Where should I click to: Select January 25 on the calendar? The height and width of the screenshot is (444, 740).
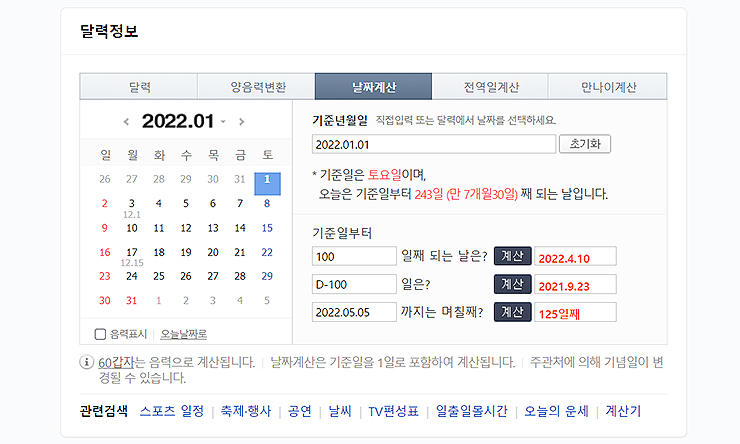(159, 276)
